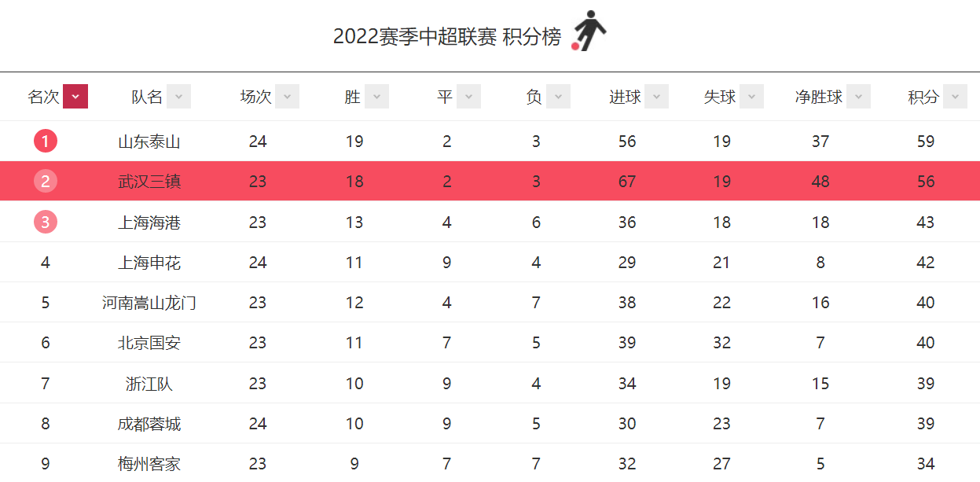Expand the 场次 column sort arrow
Viewport: 980px width, 482px height.
(x=287, y=97)
